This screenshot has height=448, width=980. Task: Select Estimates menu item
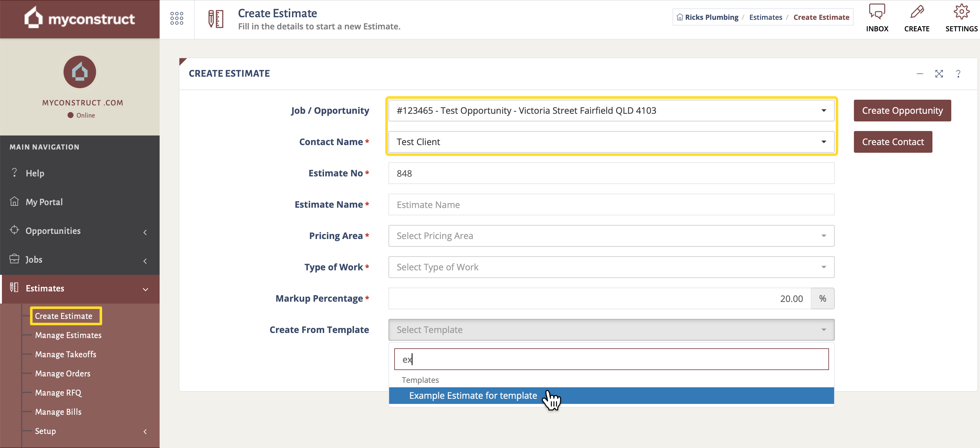(80, 288)
